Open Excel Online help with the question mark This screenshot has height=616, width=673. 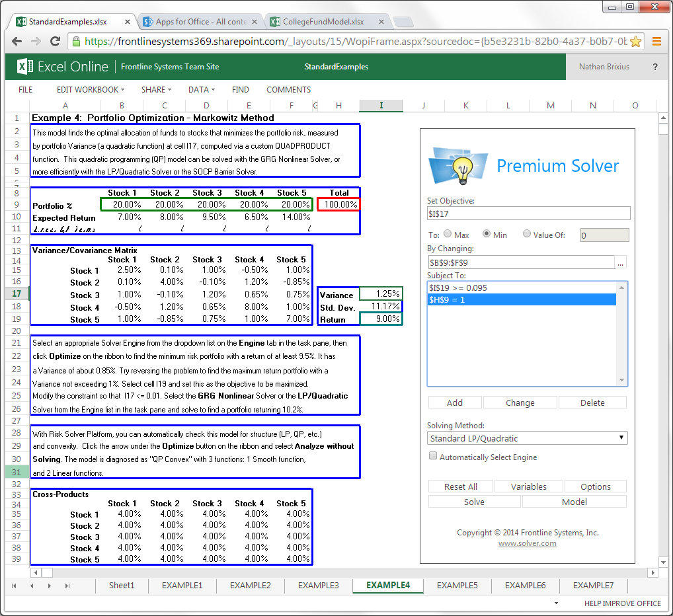click(x=654, y=66)
